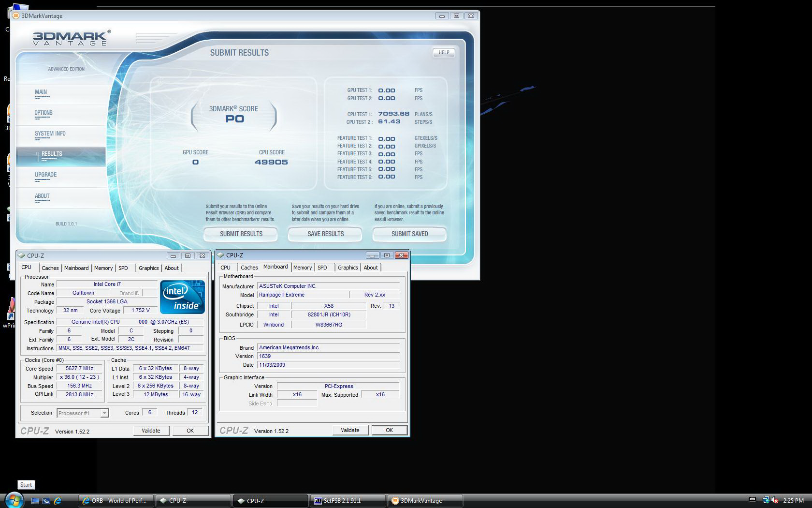The height and width of the screenshot is (508, 812).
Task: Click the Chipset value X58
Action: click(x=329, y=306)
